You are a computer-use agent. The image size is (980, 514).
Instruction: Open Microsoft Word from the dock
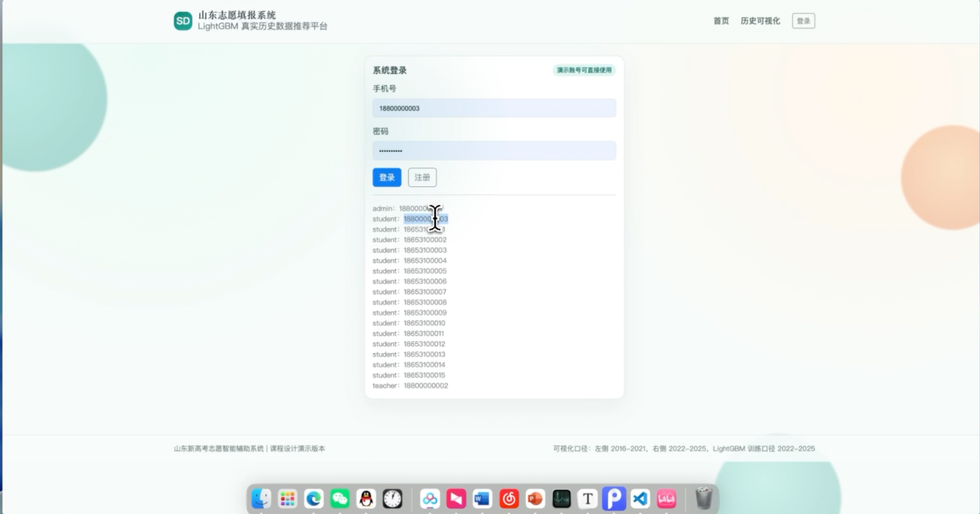[x=482, y=499]
